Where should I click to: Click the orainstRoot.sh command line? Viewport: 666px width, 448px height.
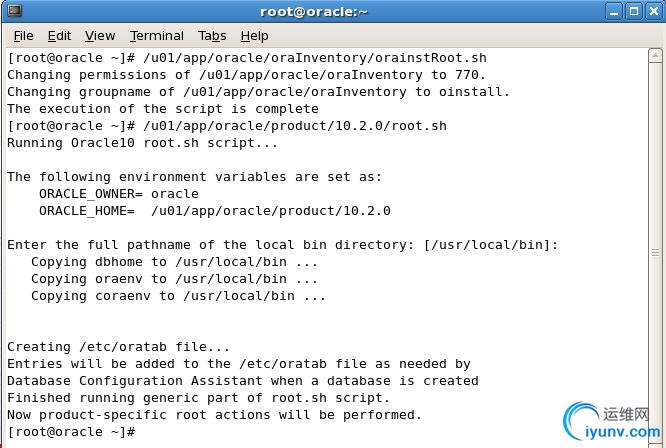(246, 58)
